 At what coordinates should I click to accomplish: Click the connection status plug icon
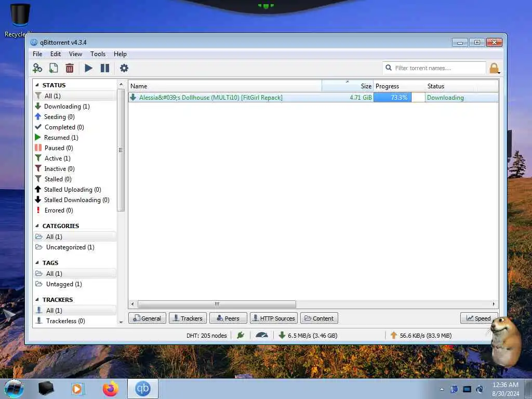pyautogui.click(x=241, y=335)
